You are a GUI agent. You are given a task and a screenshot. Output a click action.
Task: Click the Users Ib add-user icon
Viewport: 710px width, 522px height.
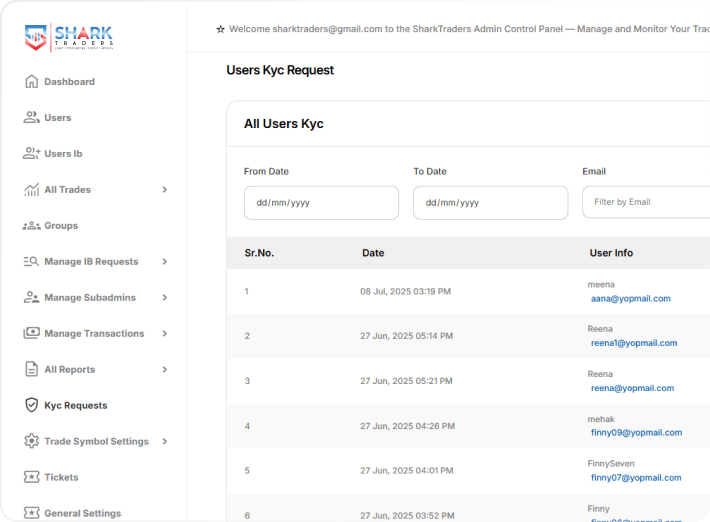pos(31,153)
